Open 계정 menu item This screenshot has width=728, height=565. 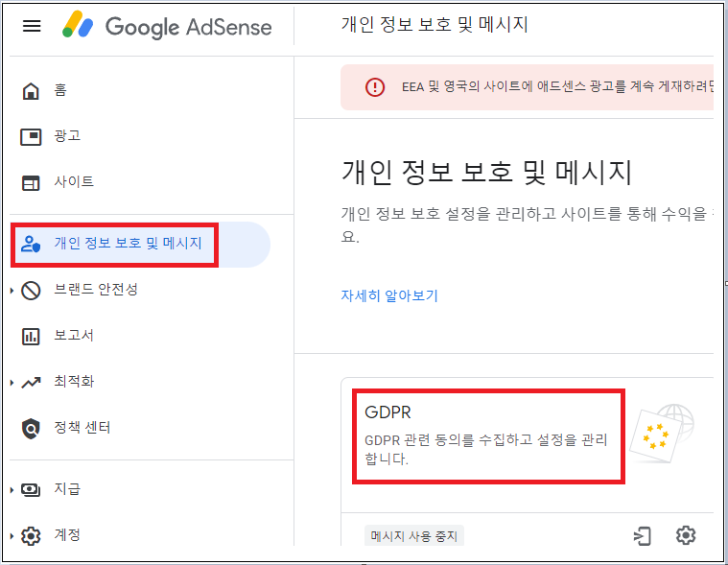67,535
